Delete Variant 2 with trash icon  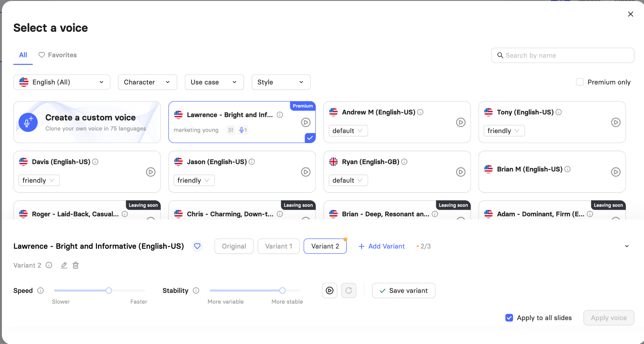75,265
